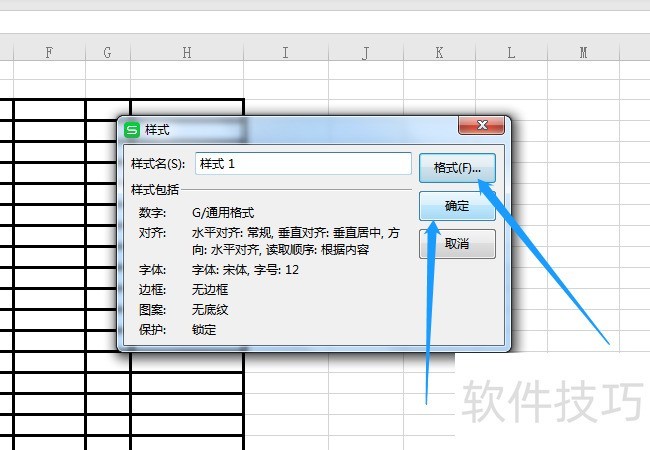Select column M header
This screenshot has width=650, height=450.
pos(584,52)
